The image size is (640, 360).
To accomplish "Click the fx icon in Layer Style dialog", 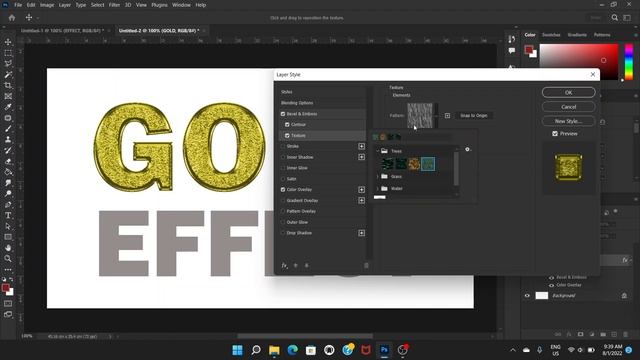I will 284,265.
